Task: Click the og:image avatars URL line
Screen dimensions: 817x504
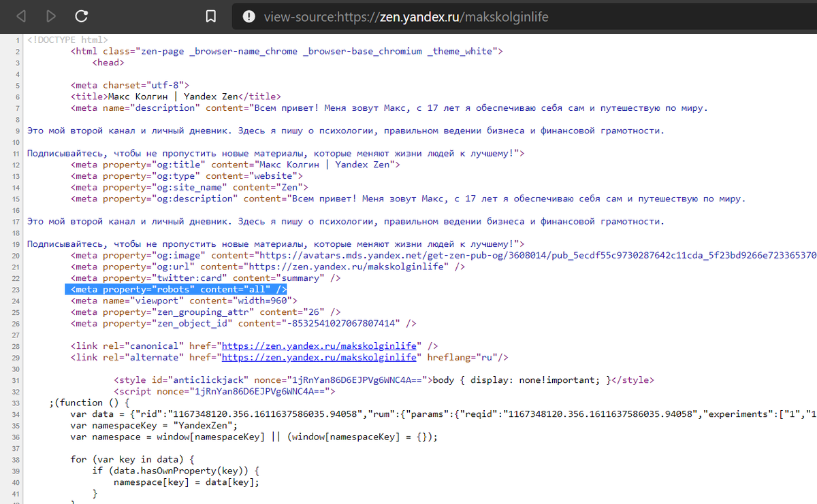Action: pos(443,255)
